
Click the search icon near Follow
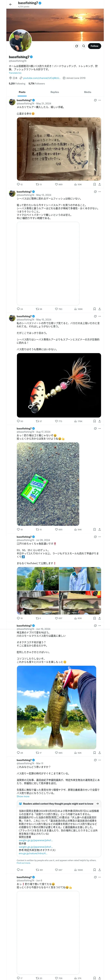click(83, 46)
